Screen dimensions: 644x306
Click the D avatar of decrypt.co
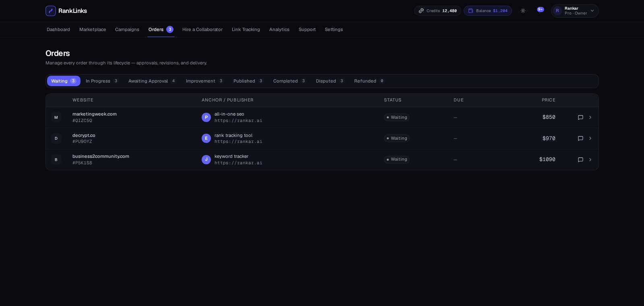[x=56, y=139]
